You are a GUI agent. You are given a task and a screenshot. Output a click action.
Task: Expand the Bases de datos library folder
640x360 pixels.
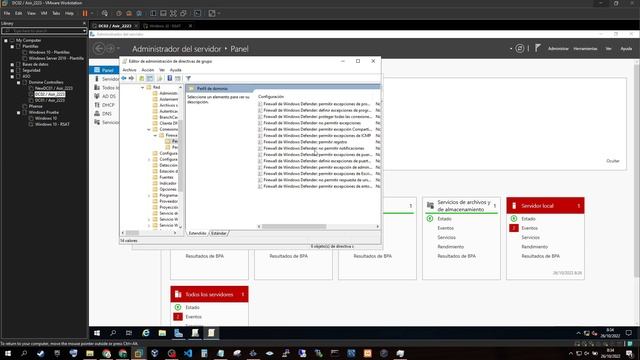pyautogui.click(x=12, y=64)
